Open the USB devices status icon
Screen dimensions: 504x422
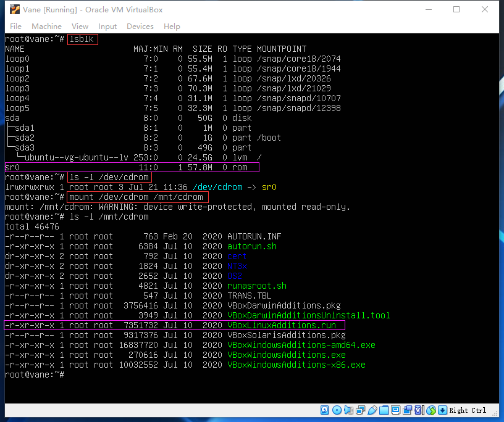tap(372, 410)
